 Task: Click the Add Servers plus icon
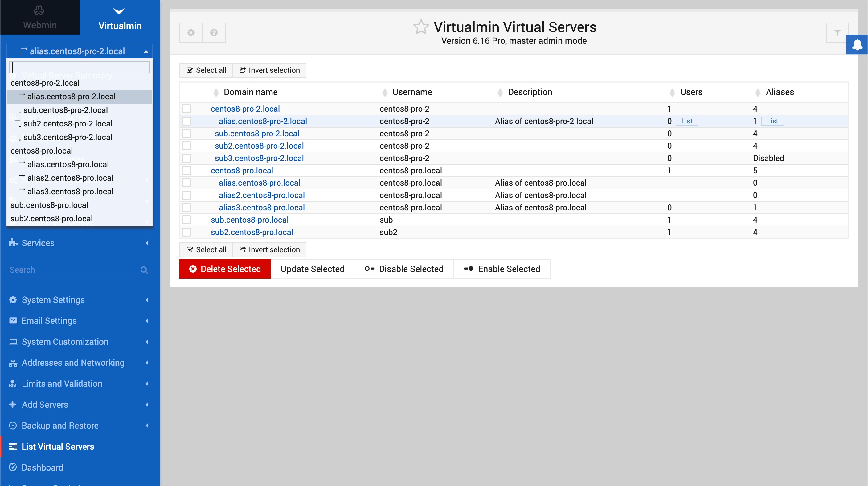point(12,405)
